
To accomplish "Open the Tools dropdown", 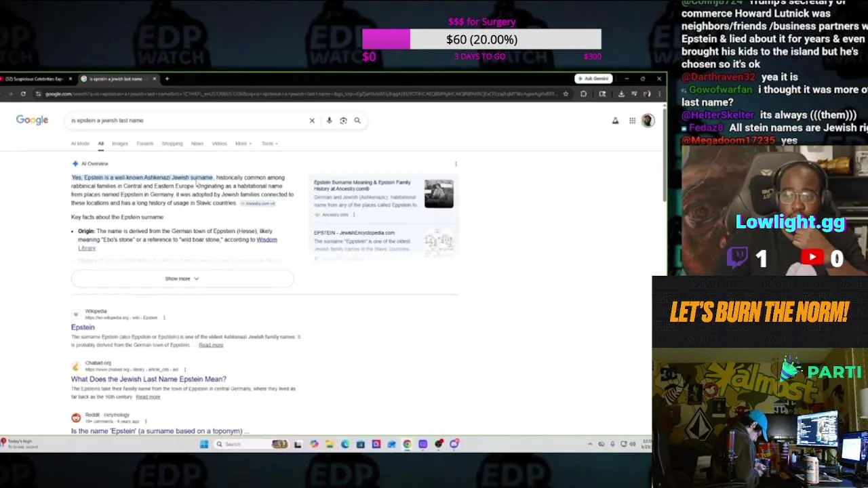I will click(x=269, y=144).
